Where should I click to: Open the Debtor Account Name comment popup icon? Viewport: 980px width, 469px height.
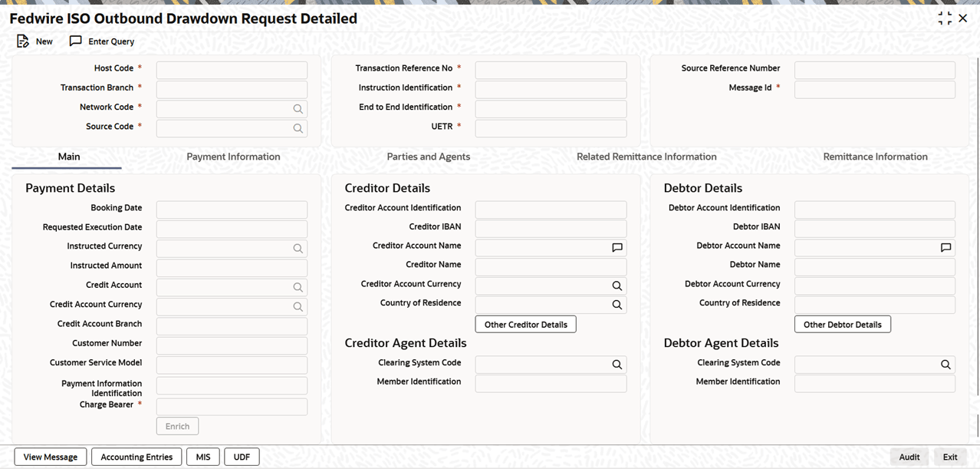click(945, 247)
